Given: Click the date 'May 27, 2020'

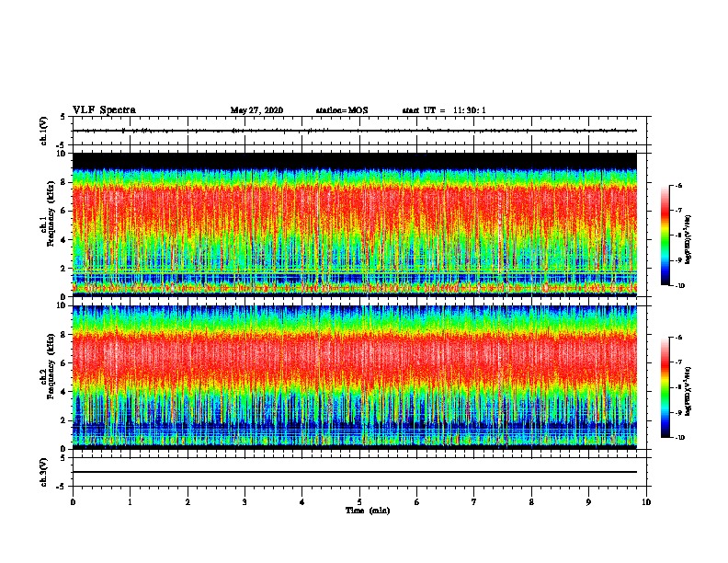Looking at the screenshot, I should (256, 110).
